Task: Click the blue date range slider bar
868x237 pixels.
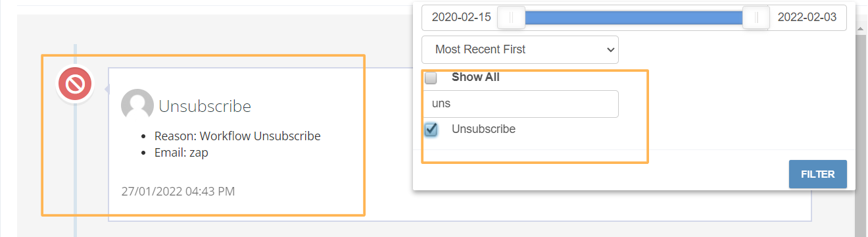Action: tap(633, 18)
